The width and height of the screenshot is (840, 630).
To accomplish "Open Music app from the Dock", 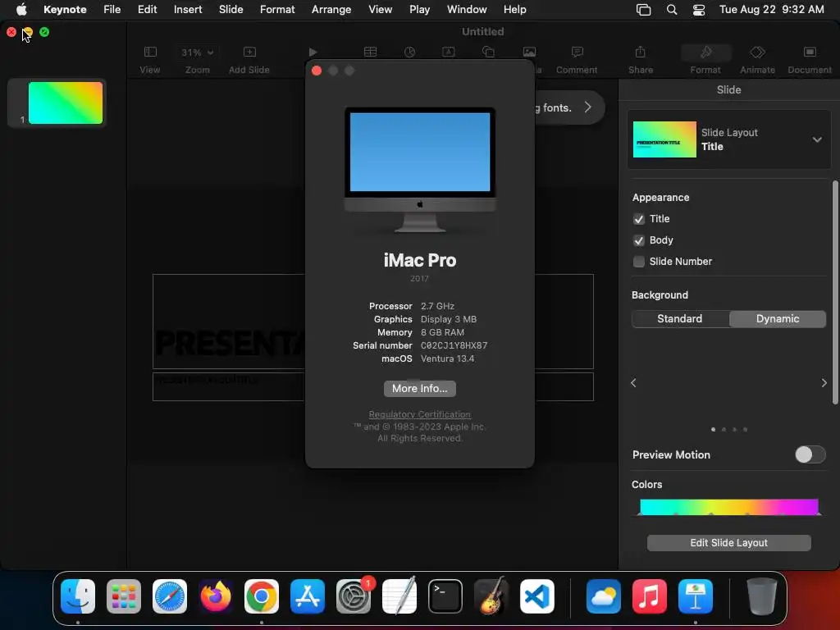I will coord(650,596).
